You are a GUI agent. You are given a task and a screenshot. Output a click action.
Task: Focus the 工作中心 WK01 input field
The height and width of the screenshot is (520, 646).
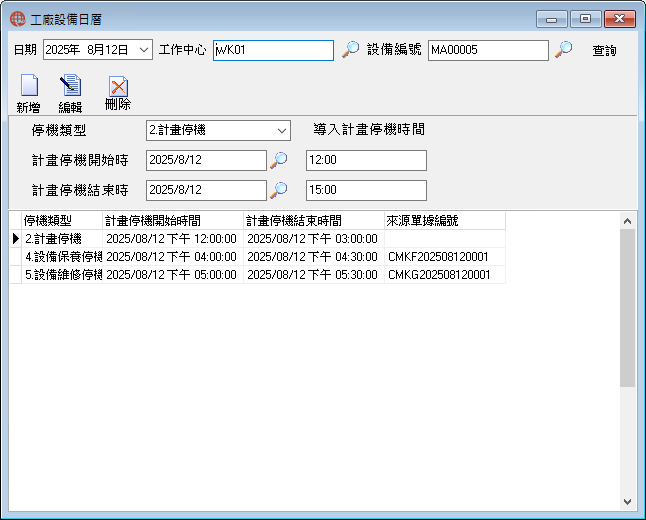click(273, 50)
